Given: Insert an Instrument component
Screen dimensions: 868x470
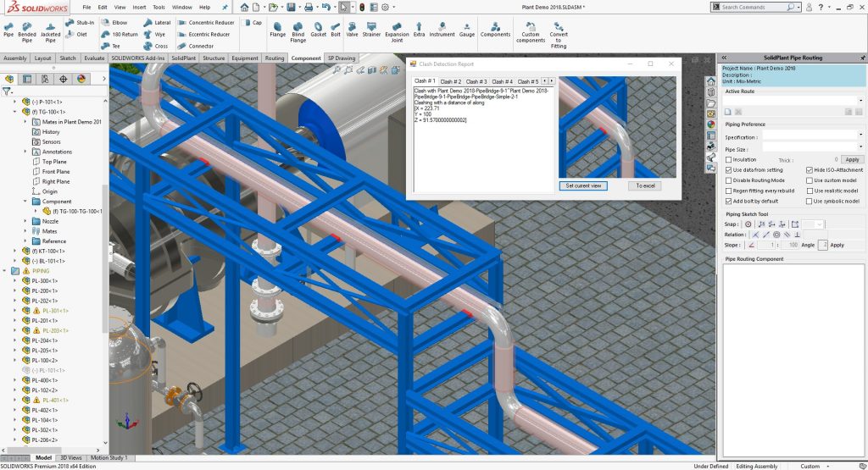Looking at the screenshot, I should (442, 30).
